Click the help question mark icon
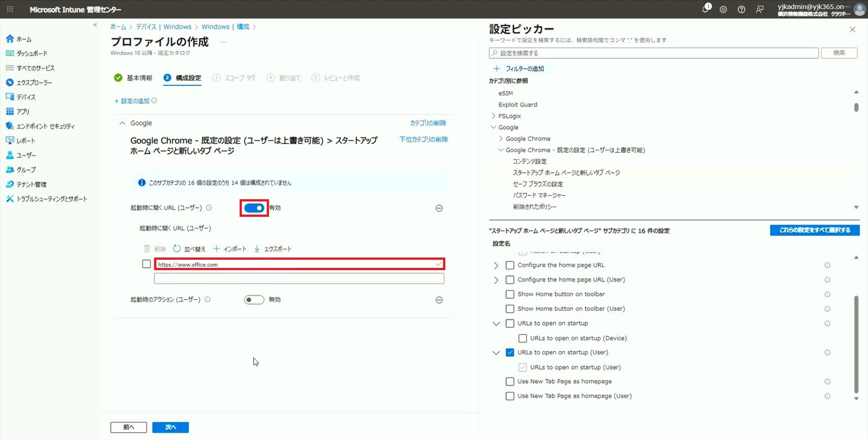 pyautogui.click(x=741, y=9)
